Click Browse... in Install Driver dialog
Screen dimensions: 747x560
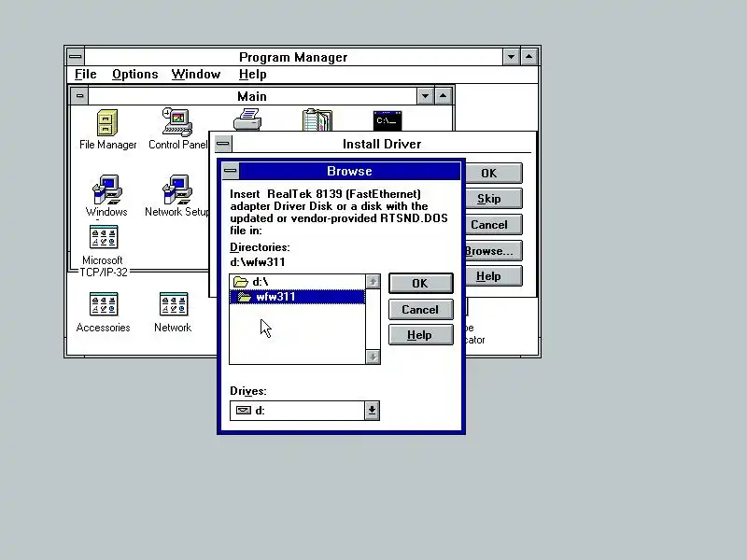pyautogui.click(x=494, y=251)
